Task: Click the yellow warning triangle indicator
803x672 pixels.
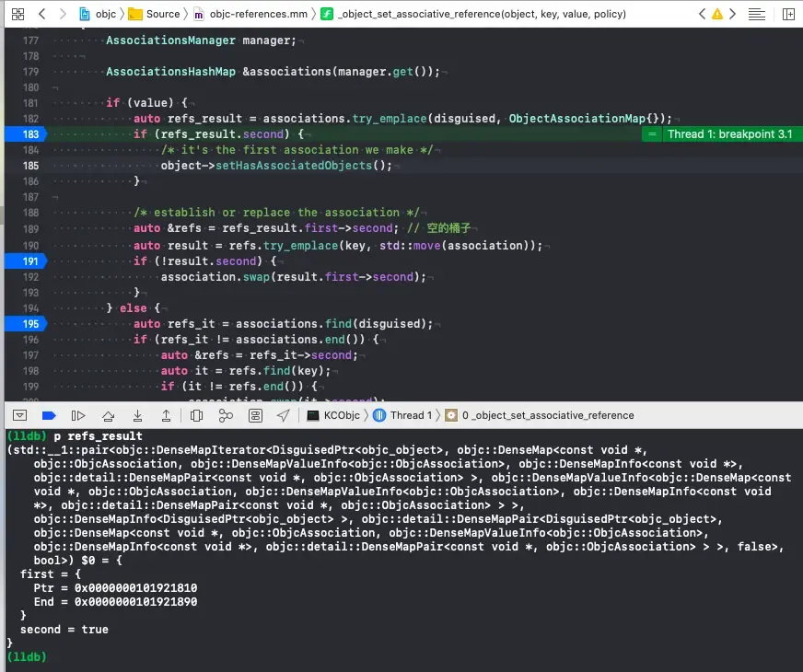Action: [717, 14]
